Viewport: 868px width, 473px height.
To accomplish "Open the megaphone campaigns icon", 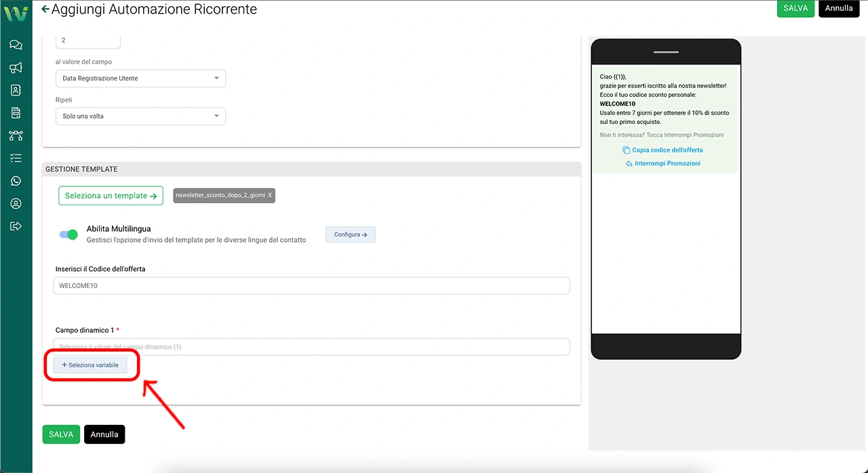I will (16, 68).
